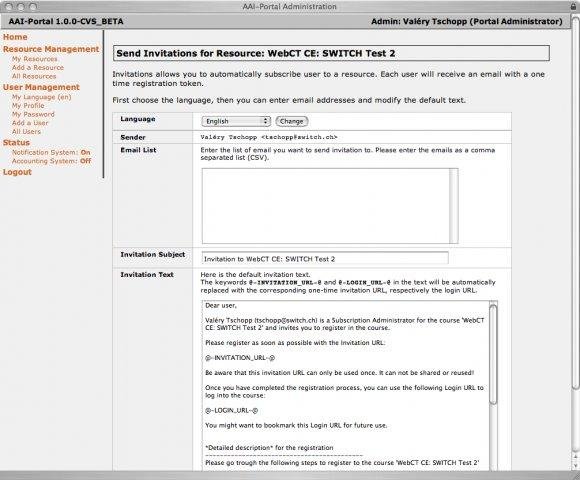This screenshot has width=580, height=480.
Task: View All Resources list
Action: pos(34,76)
